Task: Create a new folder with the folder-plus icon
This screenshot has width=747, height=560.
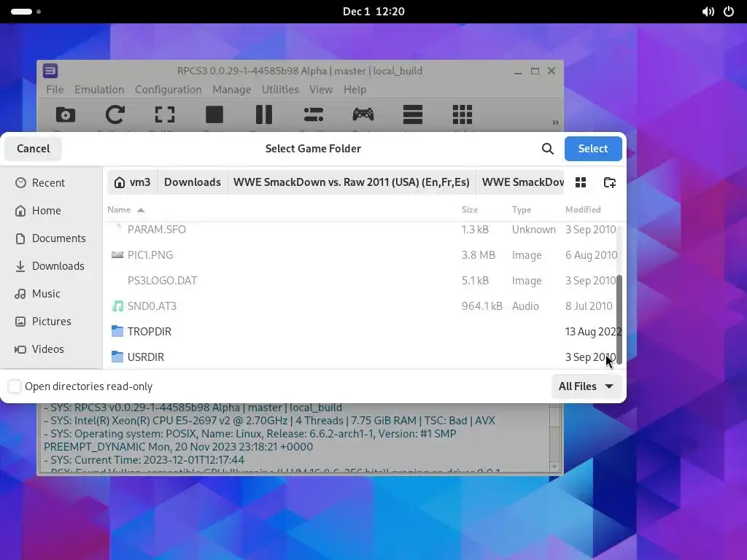Action: [x=609, y=182]
